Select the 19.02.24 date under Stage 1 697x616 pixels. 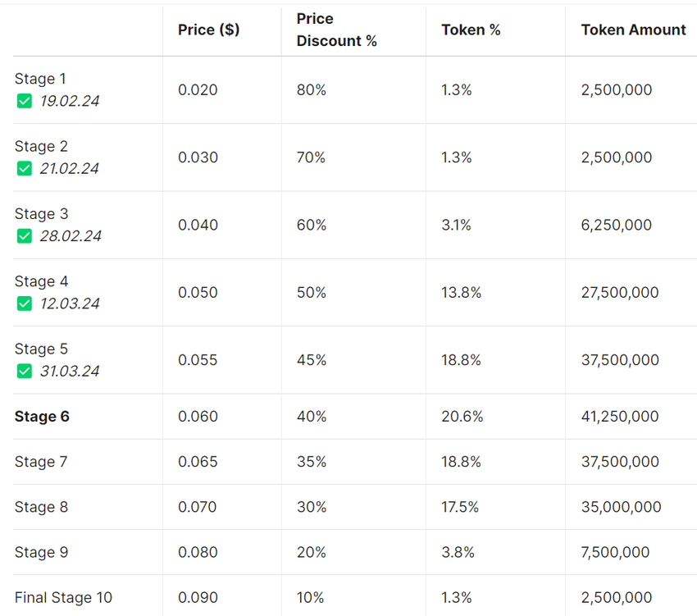(x=70, y=101)
